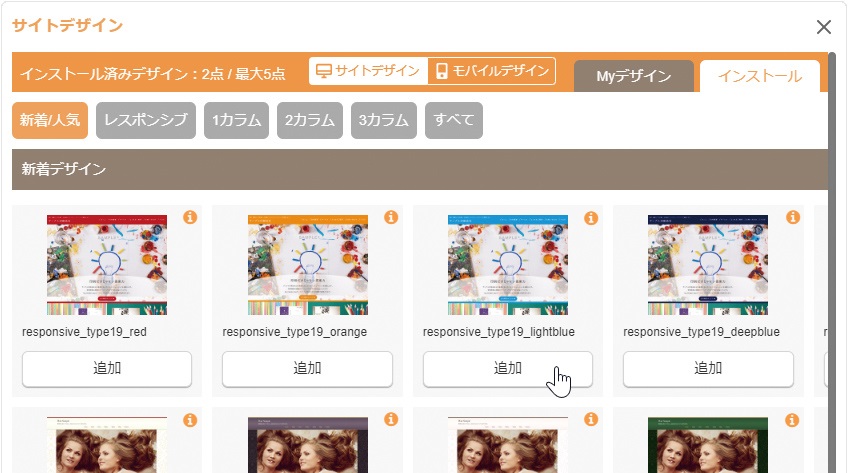Add the responsive_type19_red design
Image resolution: width=848 pixels, height=473 pixels.
pos(107,368)
